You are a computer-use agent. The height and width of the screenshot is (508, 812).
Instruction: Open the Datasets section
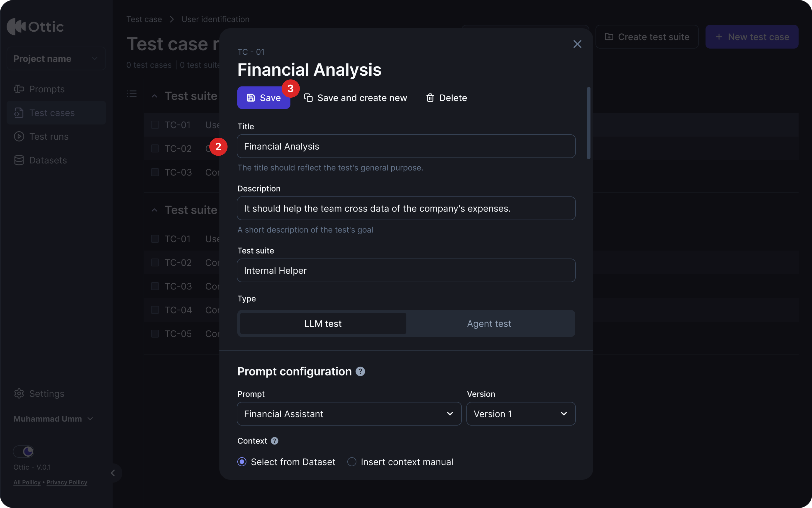(x=48, y=160)
